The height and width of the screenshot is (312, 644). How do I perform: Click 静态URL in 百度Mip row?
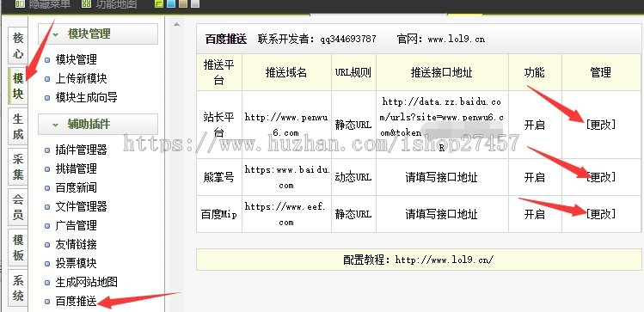353,214
